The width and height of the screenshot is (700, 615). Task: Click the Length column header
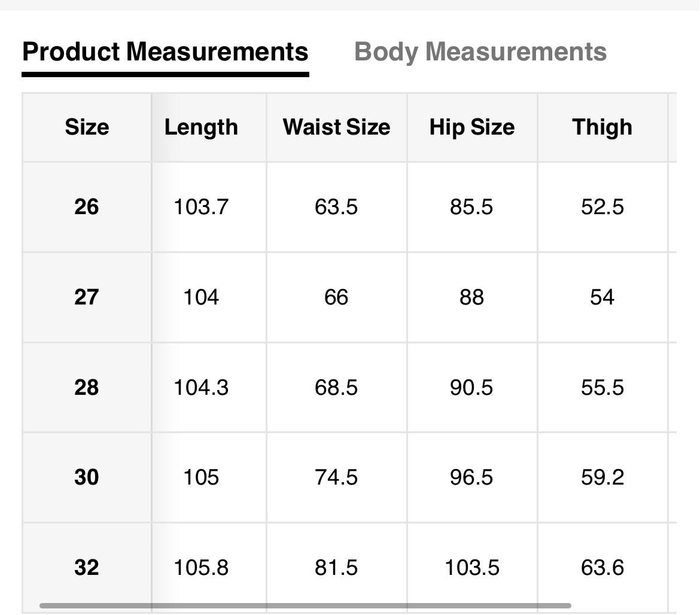201,127
